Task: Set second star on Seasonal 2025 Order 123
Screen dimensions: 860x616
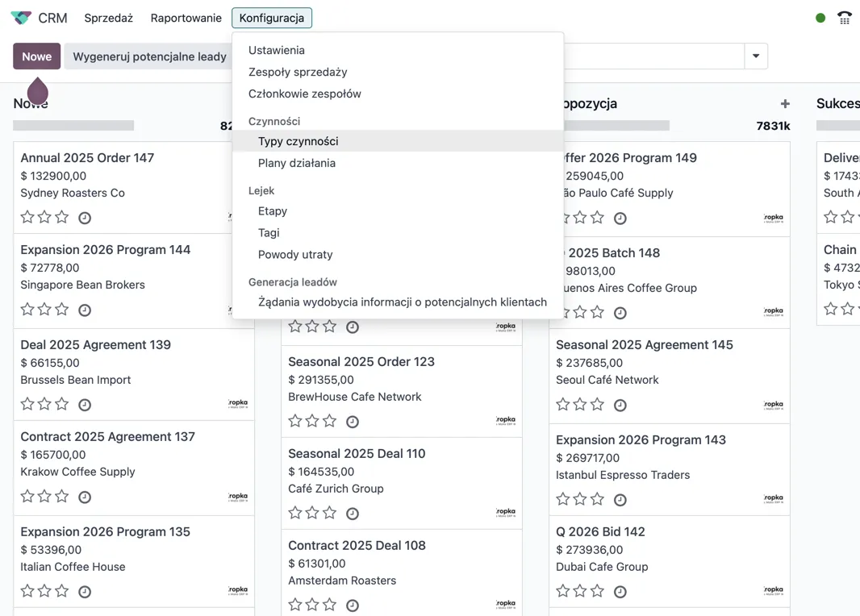Action: point(312,421)
